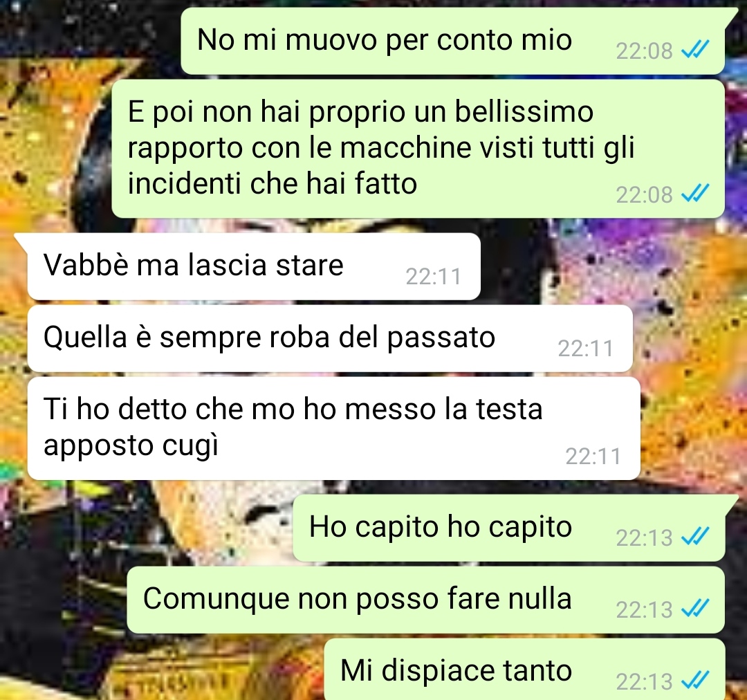Tap the 'Vabbè ma lascia stare' message
This screenshot has width=747, height=700.
point(253,266)
